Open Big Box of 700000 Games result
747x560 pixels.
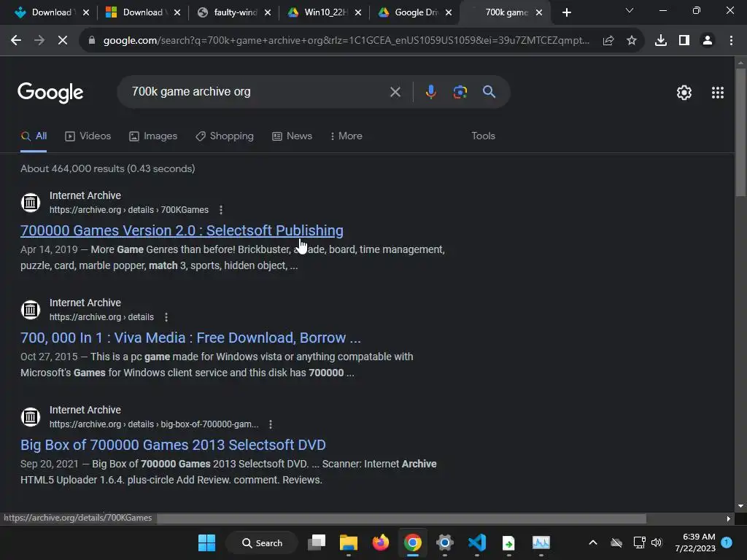tap(173, 445)
